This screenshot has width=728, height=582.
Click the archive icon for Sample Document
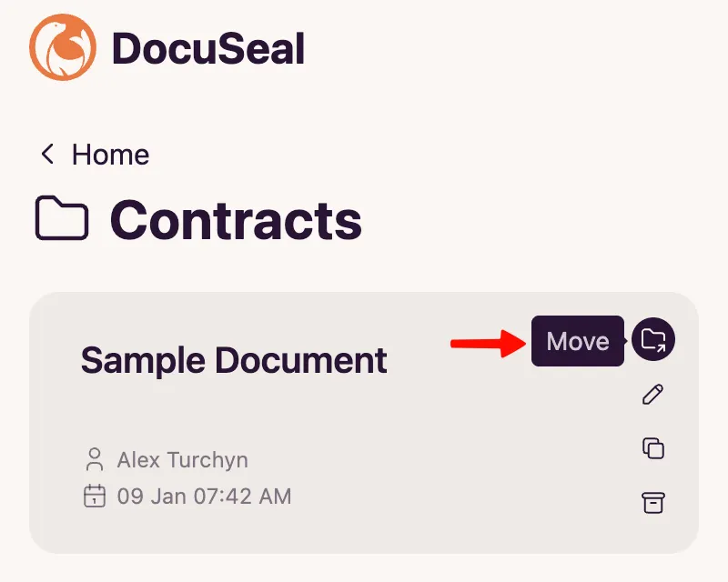tap(653, 502)
